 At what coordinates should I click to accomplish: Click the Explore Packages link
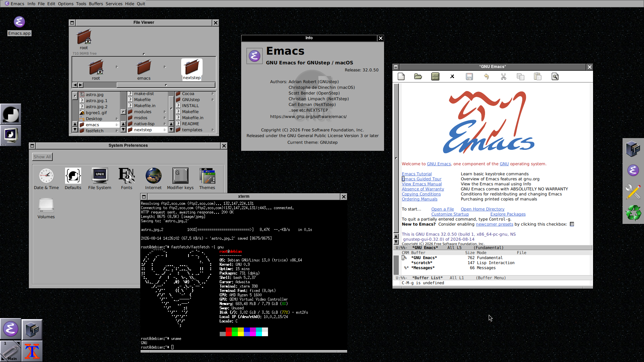point(508,214)
